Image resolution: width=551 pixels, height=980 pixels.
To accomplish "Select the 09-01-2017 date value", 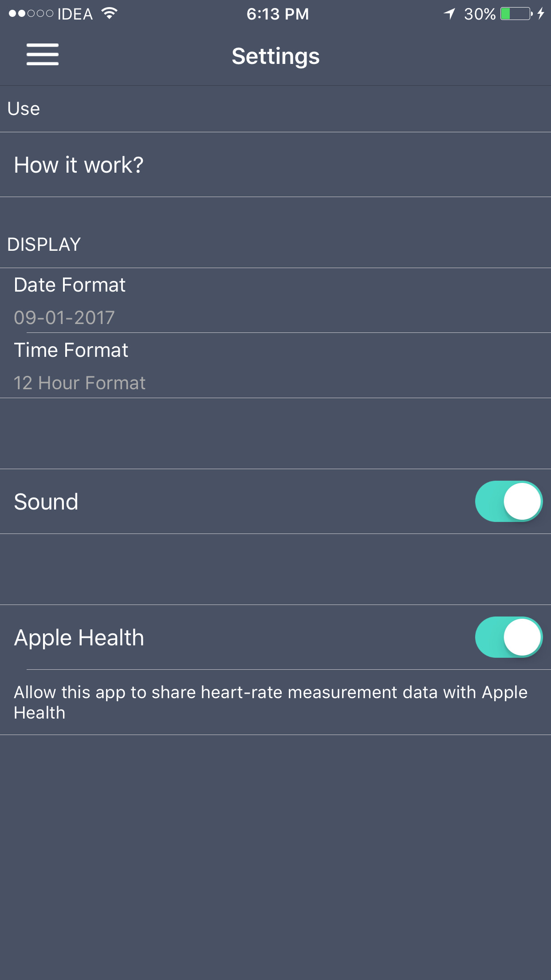I will 64,318.
